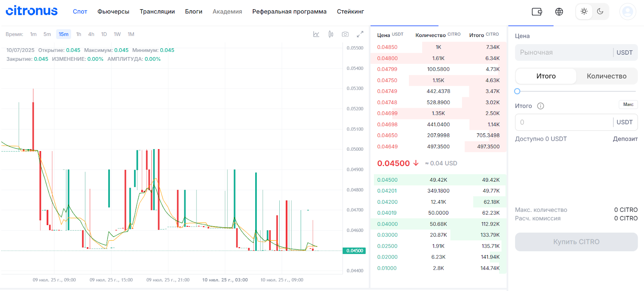Viewport: 644px width, 291px height.
Task: Click the Итого info icon
Action: point(541,106)
